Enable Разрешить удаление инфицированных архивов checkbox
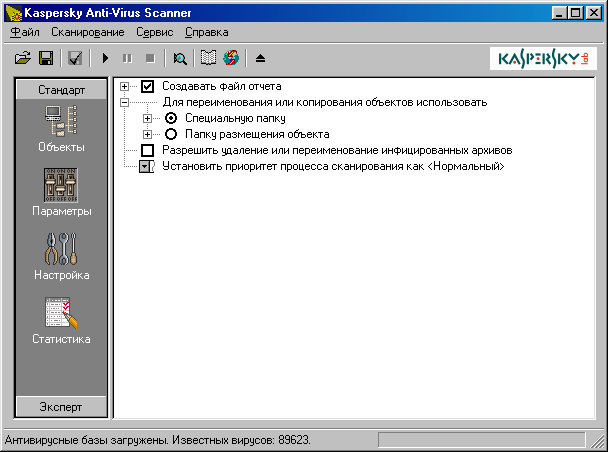The image size is (608, 452). [x=147, y=150]
